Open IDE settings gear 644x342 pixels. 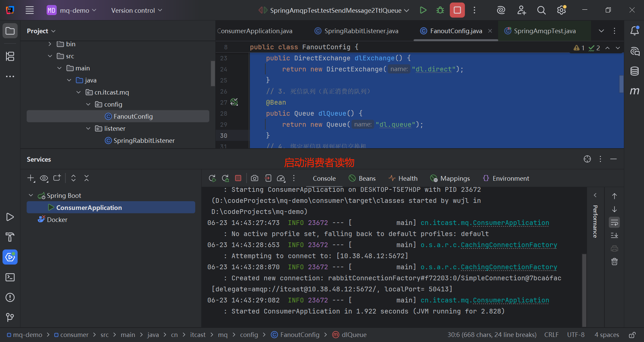coord(561,10)
